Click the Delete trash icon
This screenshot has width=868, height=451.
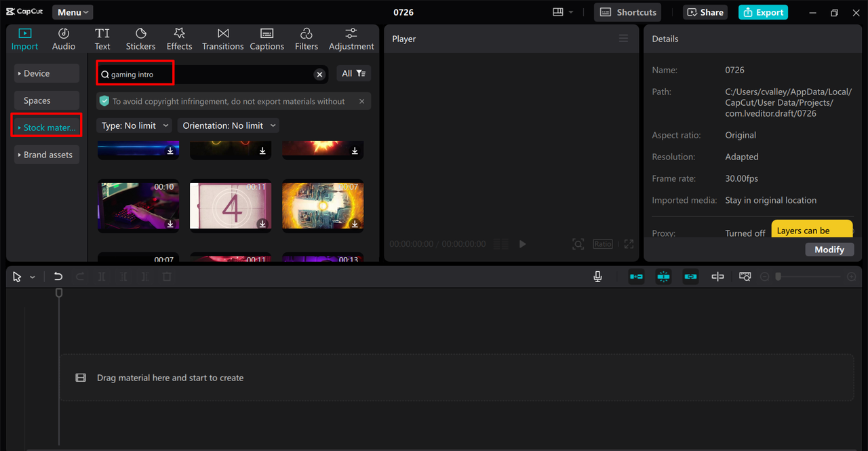167,277
